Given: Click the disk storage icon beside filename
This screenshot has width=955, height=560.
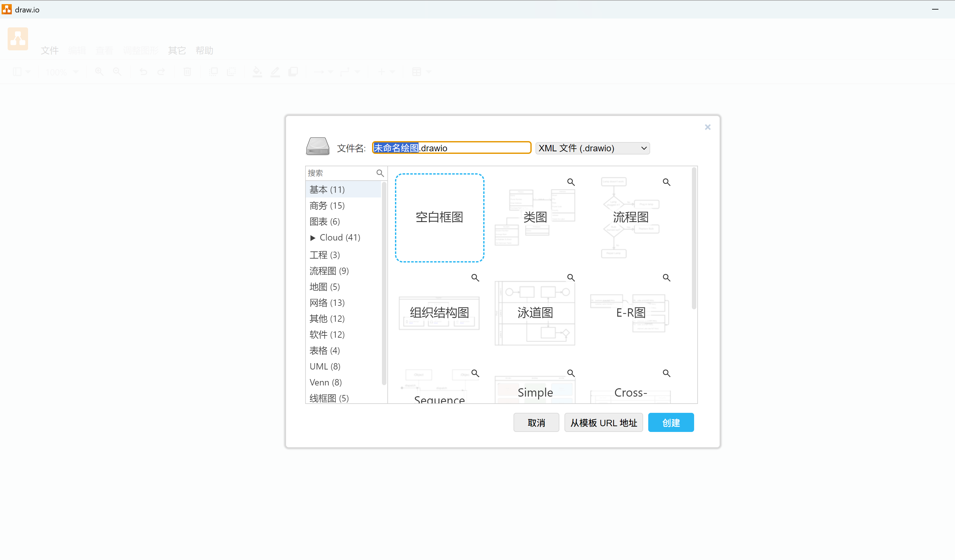Looking at the screenshot, I should [x=318, y=147].
